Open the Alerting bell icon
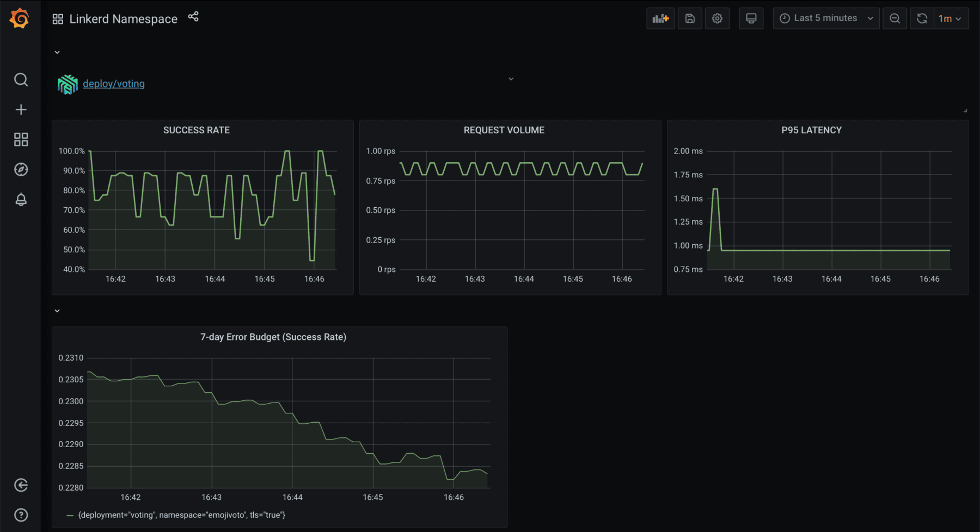 coord(21,200)
